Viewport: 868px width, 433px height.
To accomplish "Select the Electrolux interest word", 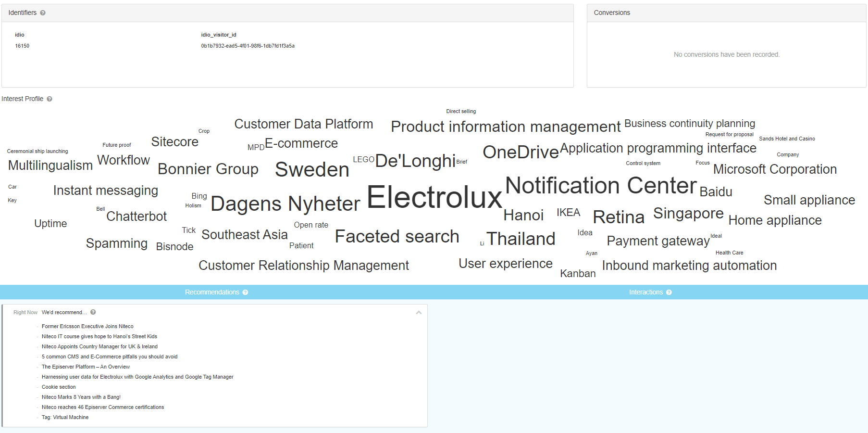I will 434,197.
